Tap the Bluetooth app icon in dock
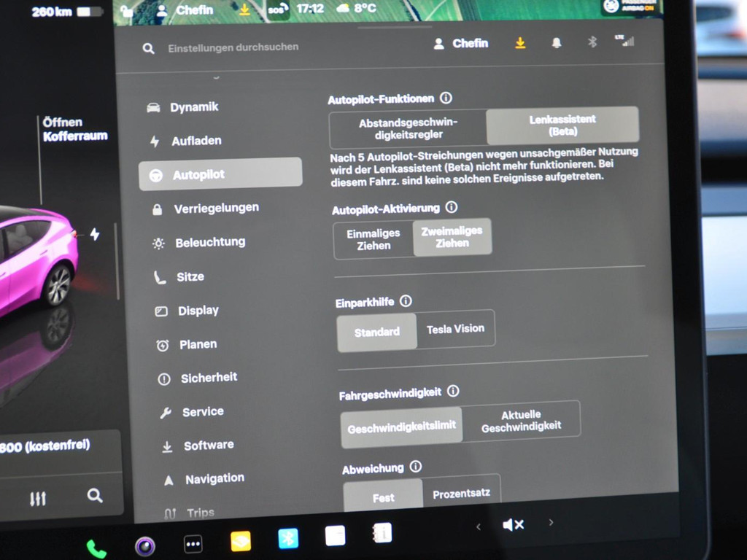747x560 pixels. coord(288,538)
